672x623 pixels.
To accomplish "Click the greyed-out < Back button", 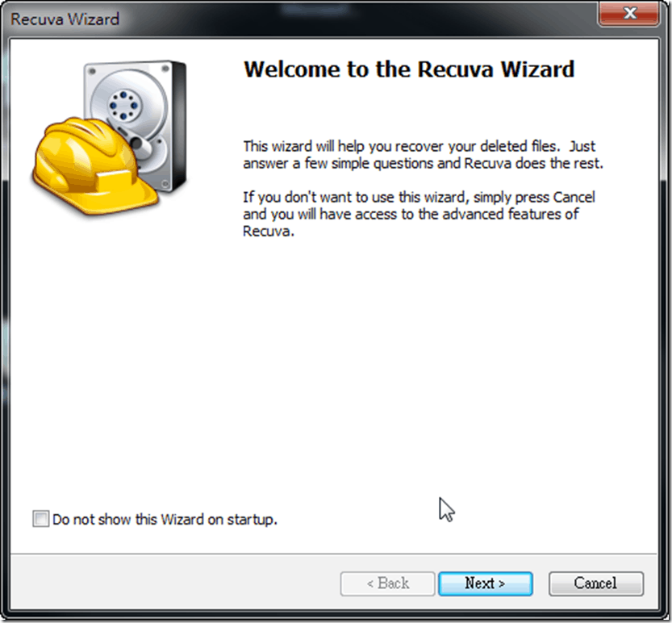I will tap(387, 583).
